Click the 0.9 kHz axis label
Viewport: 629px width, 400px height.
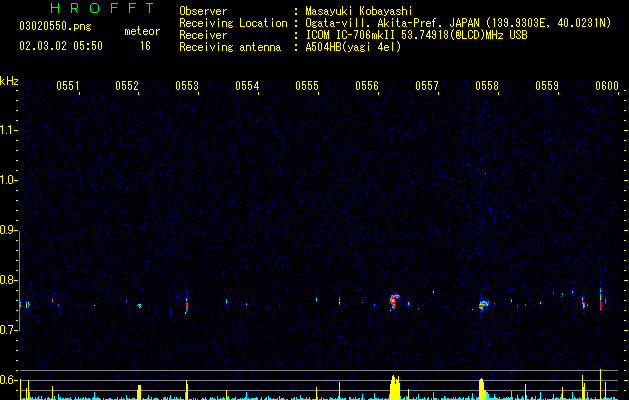(8, 230)
